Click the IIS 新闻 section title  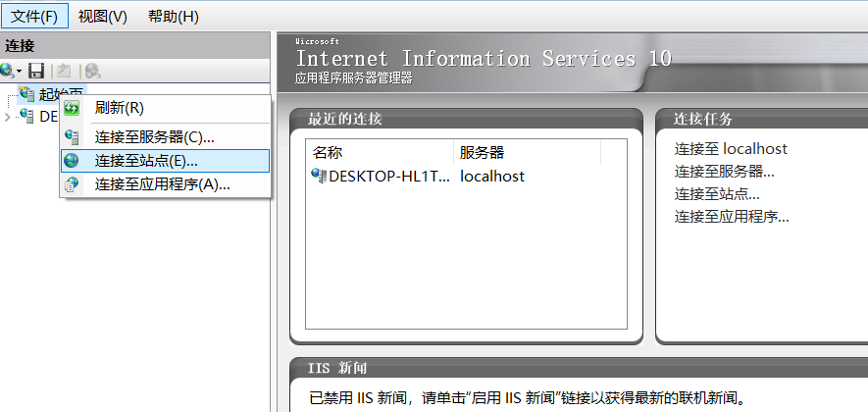(337, 368)
